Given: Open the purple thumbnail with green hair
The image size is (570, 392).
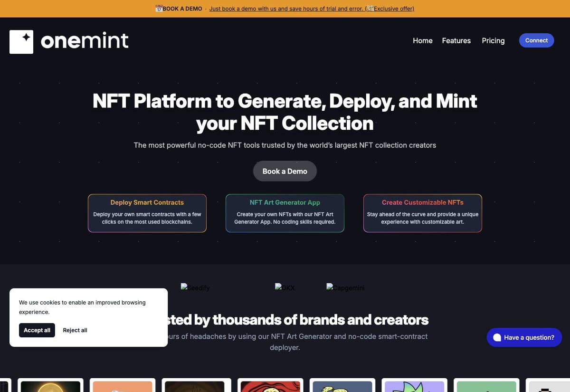Looking at the screenshot, I should 415,385.
